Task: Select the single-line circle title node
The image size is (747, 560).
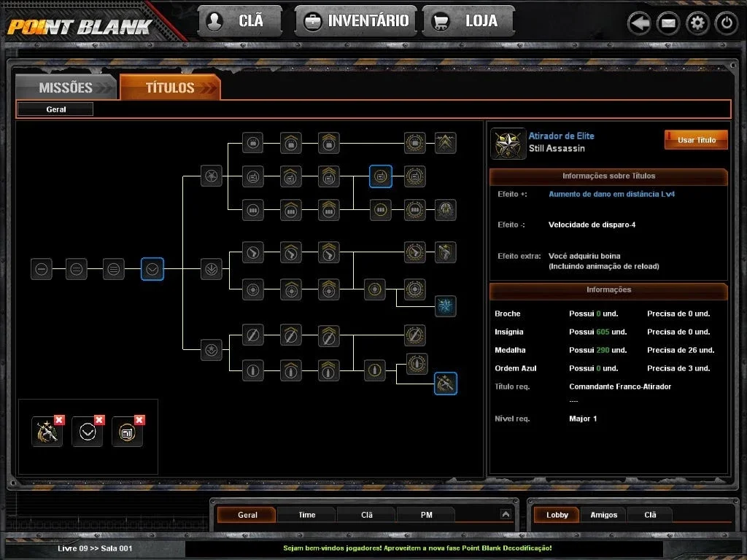Action: [x=42, y=269]
